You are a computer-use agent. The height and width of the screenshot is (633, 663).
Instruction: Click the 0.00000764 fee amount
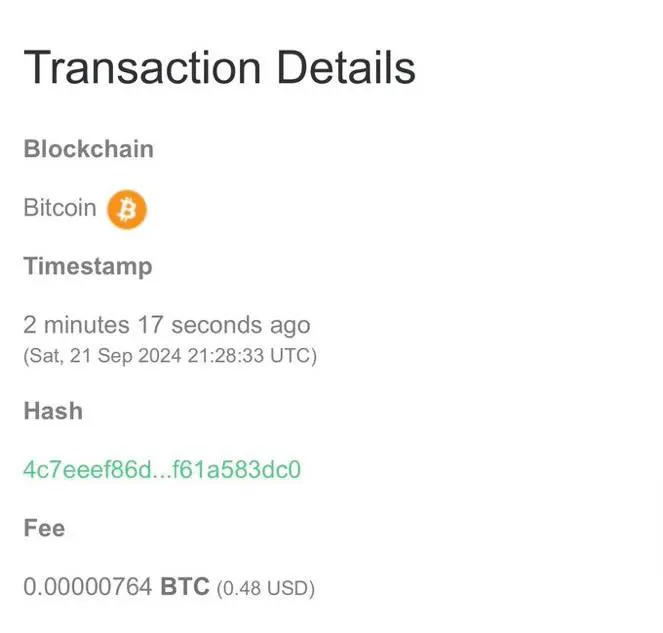click(x=88, y=587)
